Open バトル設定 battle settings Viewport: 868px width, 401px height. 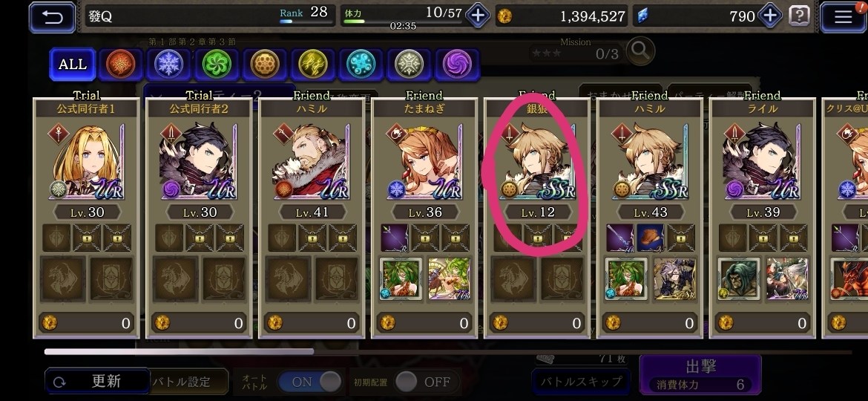182,382
